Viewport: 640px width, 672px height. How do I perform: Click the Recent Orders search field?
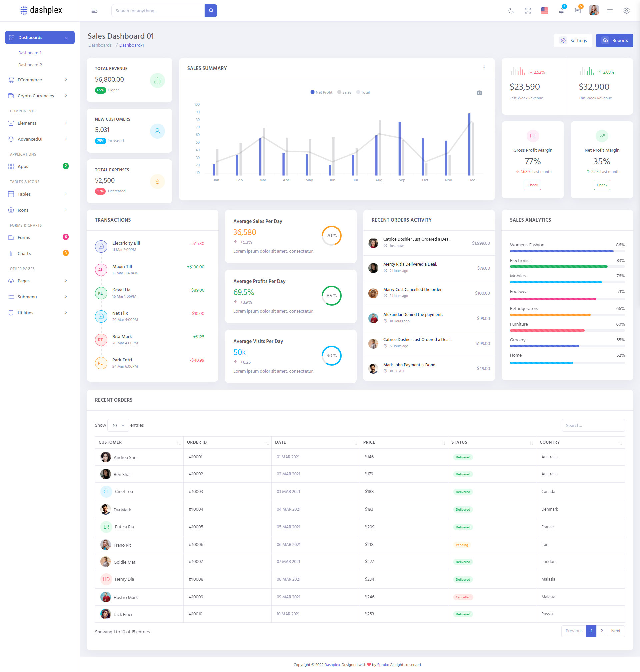[593, 425]
